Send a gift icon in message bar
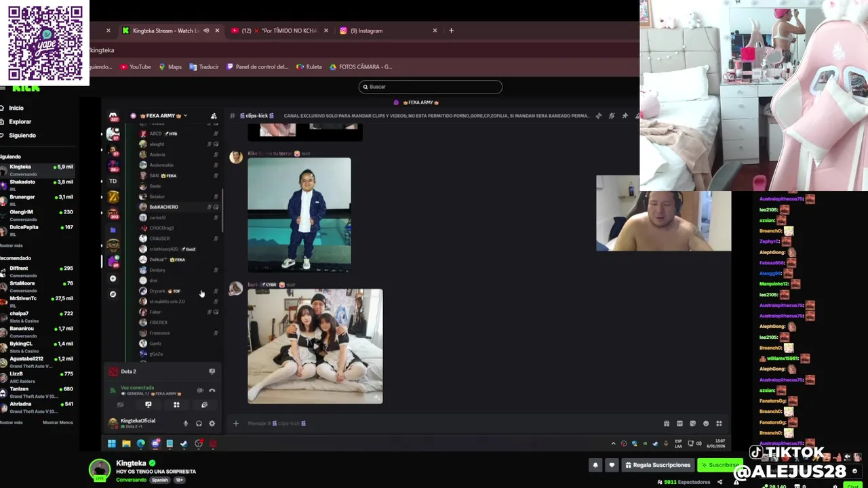Image resolution: width=868 pixels, height=488 pixels. [666, 424]
